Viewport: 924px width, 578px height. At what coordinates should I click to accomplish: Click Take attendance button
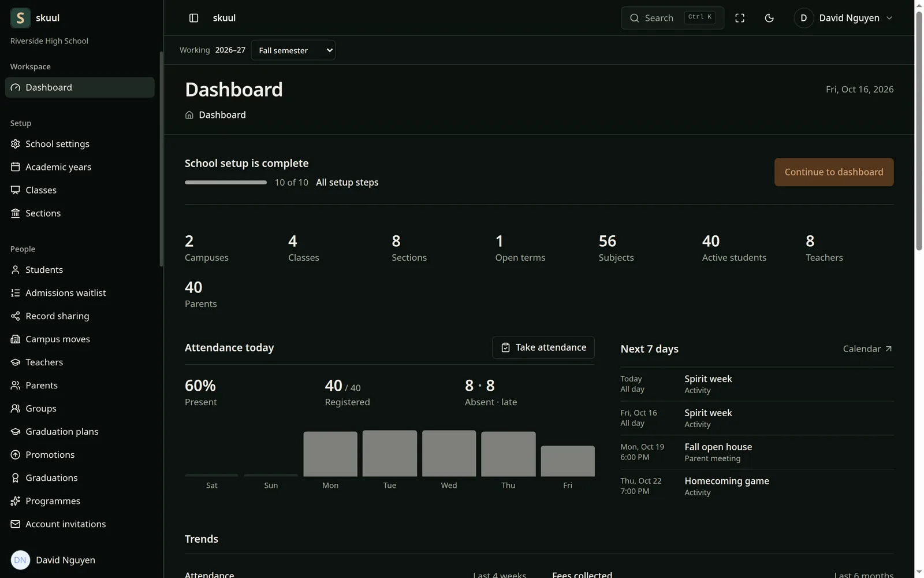click(x=543, y=347)
